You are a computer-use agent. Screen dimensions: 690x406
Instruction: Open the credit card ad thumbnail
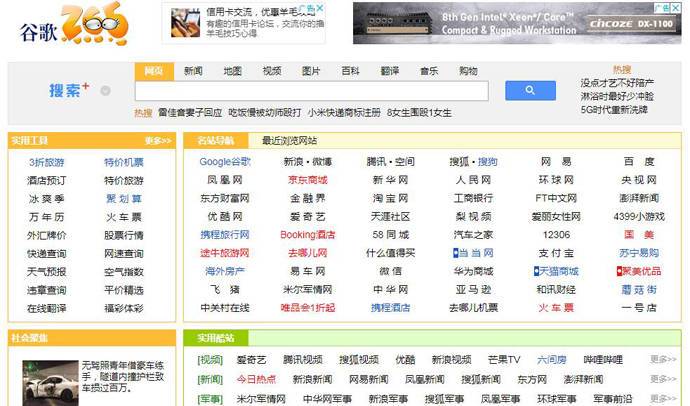(x=185, y=23)
